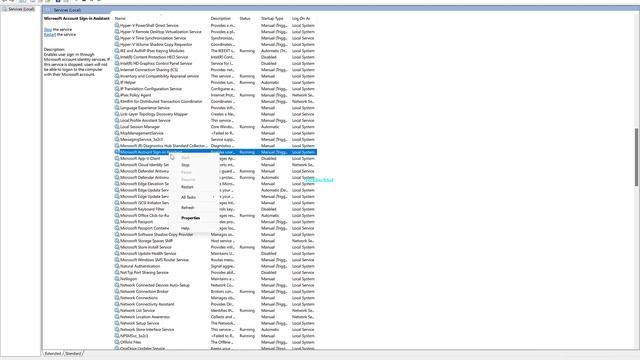Choose Refresh in the context menu
640x360 pixels.
coord(188,207)
